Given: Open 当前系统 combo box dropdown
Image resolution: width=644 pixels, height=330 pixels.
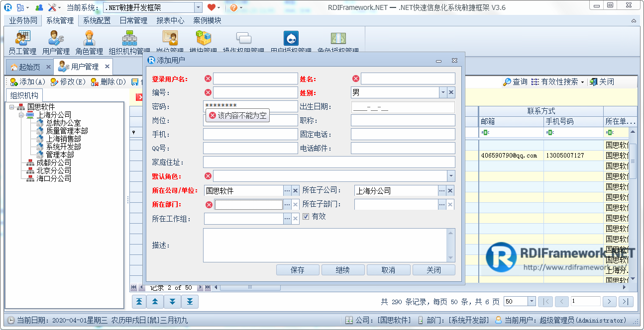Looking at the screenshot, I should tap(198, 7).
